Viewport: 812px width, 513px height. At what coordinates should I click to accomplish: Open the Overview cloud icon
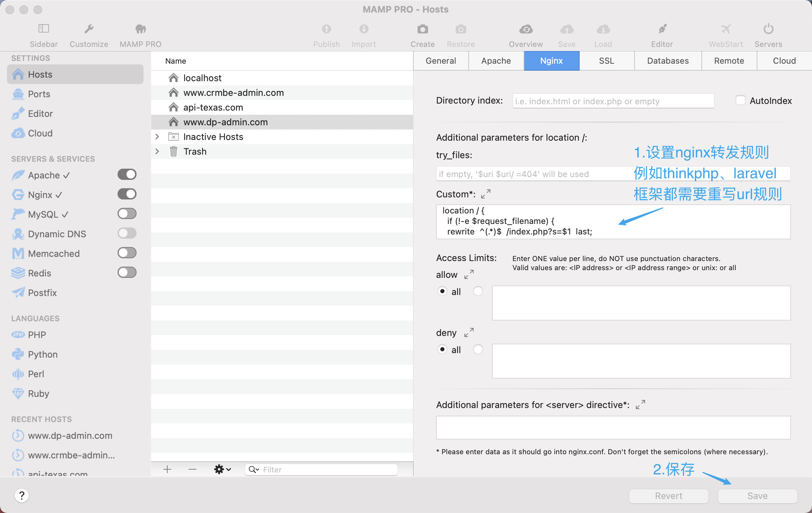[x=526, y=29]
